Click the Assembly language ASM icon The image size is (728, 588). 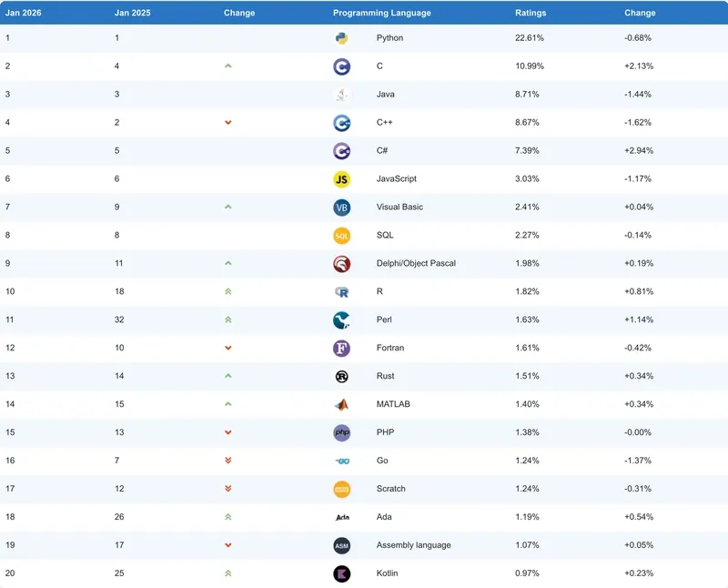click(x=341, y=545)
